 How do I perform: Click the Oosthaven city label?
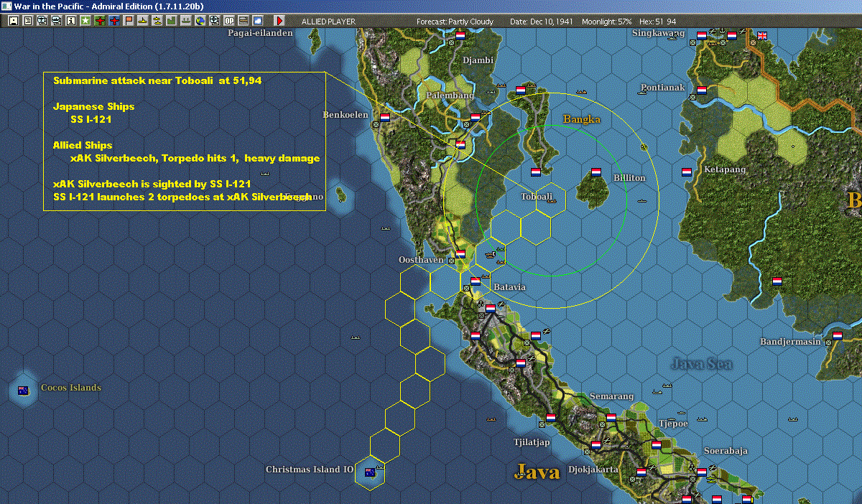(421, 260)
